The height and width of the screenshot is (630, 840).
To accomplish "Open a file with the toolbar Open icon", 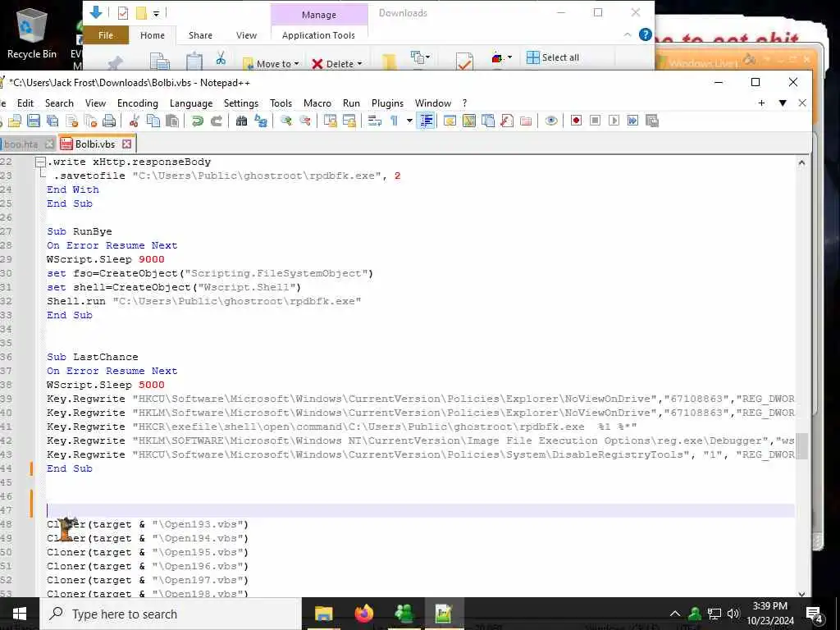I will click(x=15, y=121).
